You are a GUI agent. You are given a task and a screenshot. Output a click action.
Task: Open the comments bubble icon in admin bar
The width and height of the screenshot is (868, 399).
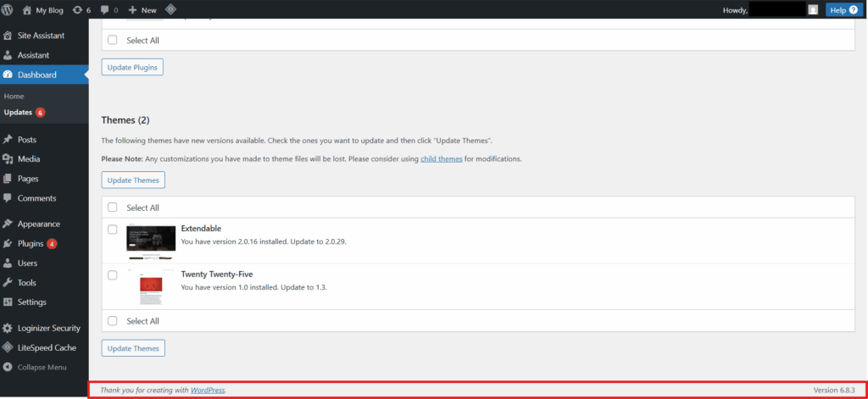coord(104,10)
